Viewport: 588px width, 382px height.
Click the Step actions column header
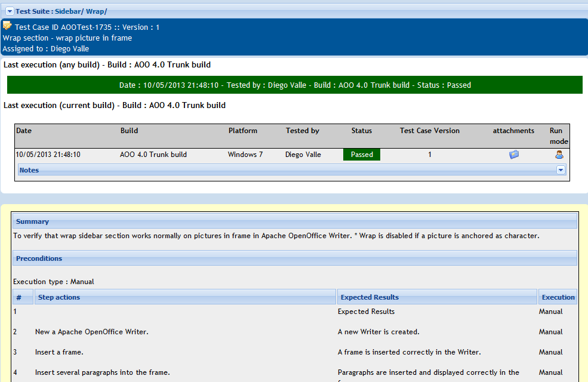pyautogui.click(x=185, y=297)
